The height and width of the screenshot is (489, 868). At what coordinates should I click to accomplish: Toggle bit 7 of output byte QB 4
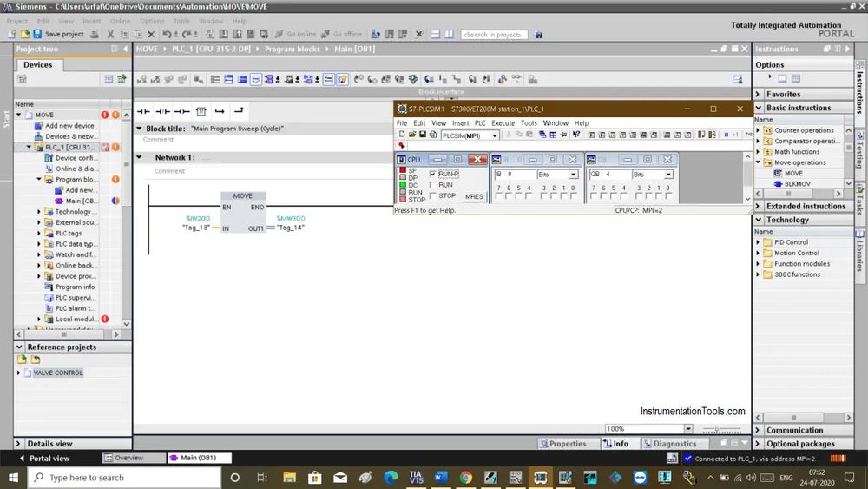click(594, 195)
